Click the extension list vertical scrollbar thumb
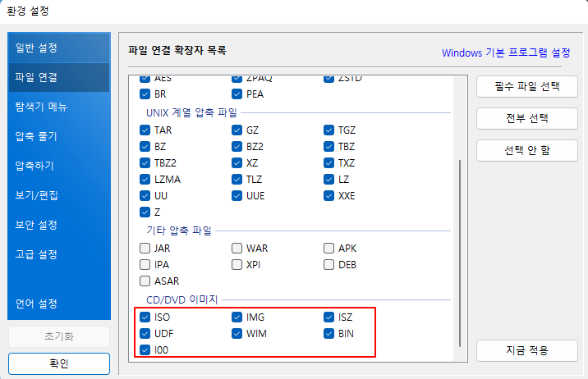The height and width of the screenshot is (379, 588). 460,253
